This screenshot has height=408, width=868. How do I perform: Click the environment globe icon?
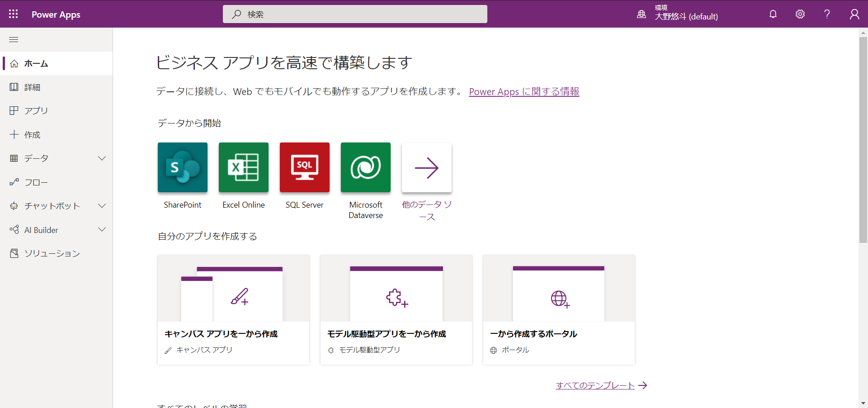pos(642,14)
